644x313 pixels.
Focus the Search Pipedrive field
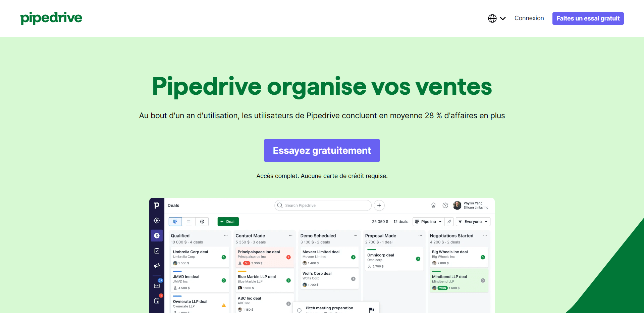pyautogui.click(x=323, y=206)
